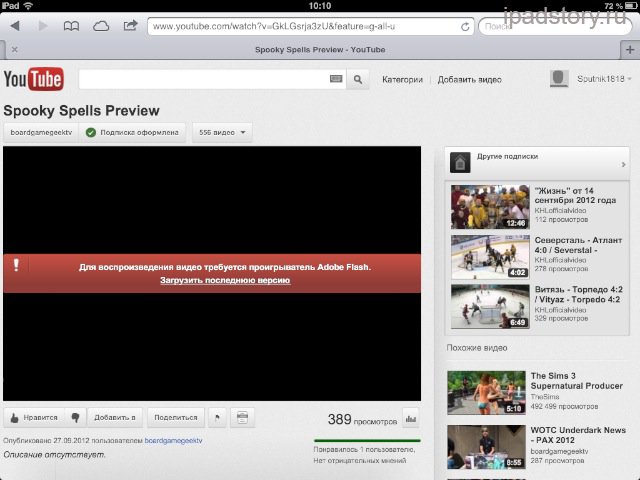Viewport: 640px width, 480px height.
Task: Tap the share arrow icon in Safari toolbar
Action: point(129,26)
